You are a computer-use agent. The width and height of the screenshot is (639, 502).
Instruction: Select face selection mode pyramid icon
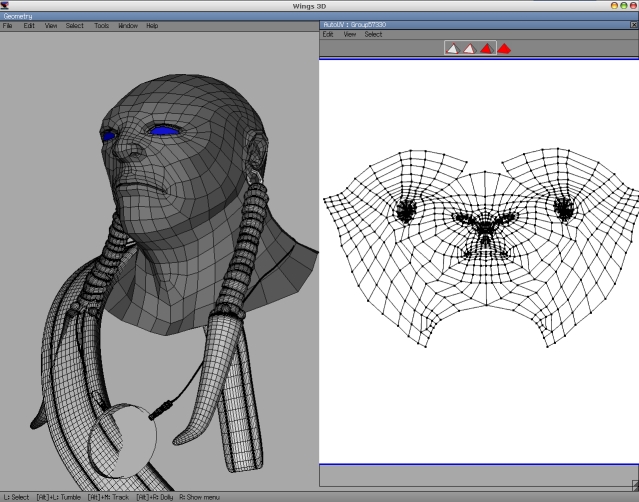click(487, 48)
